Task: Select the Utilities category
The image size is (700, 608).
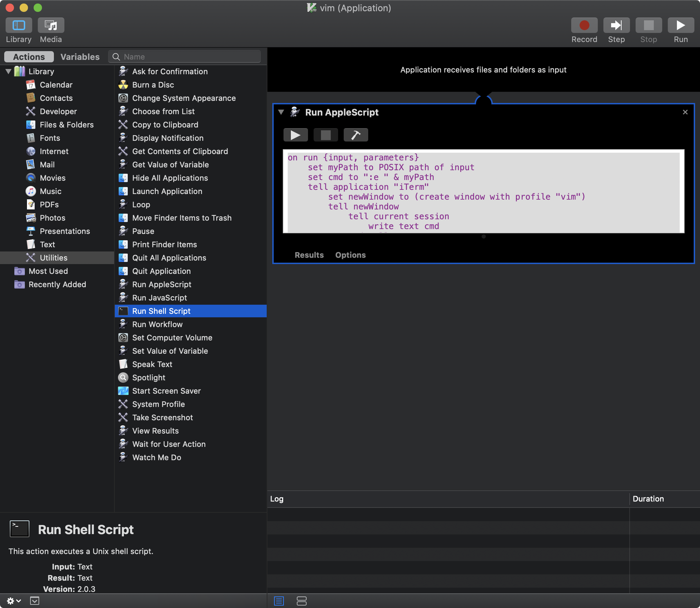Action: coord(57,258)
